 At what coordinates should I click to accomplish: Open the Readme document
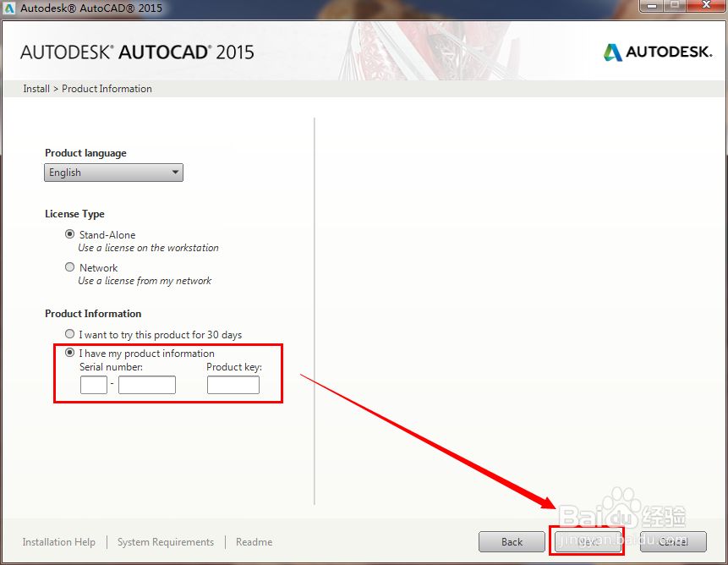(254, 541)
